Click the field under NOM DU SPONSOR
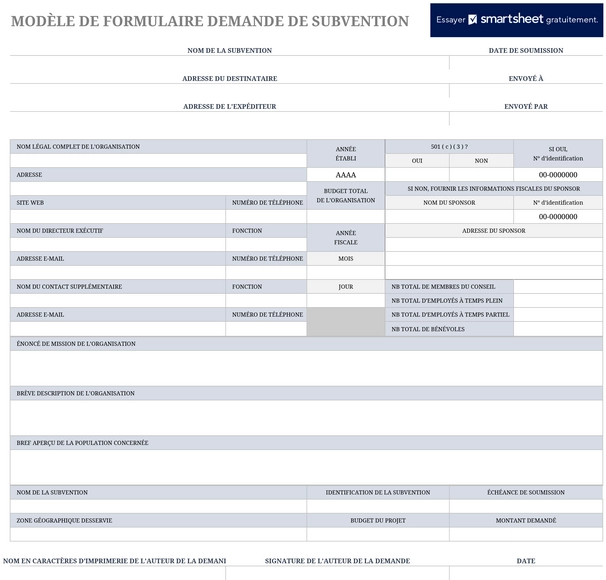Viewport: 606px width, 580px height. click(449, 216)
